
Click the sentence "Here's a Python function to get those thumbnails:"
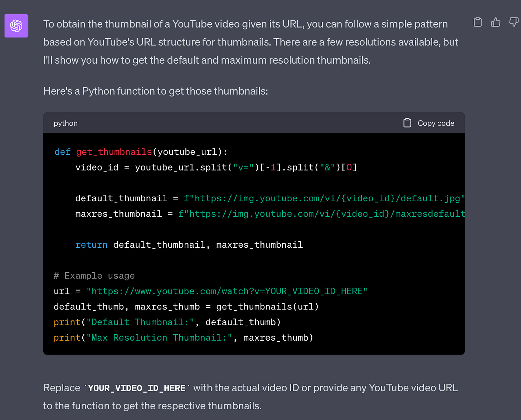pyautogui.click(x=156, y=91)
